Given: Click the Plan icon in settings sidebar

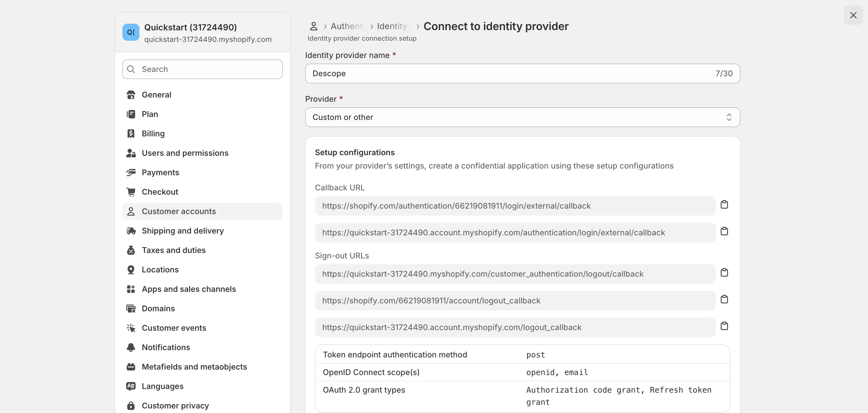Looking at the screenshot, I should (131, 114).
